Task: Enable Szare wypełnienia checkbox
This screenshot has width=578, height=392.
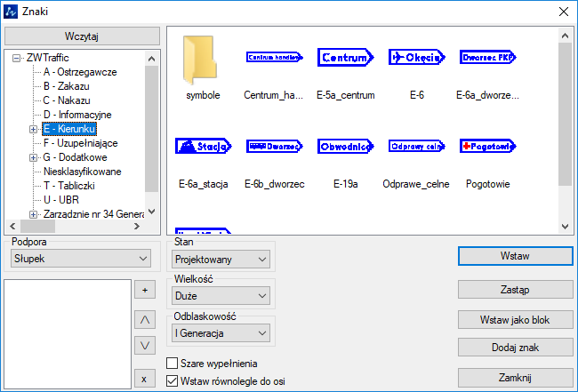Action: (x=173, y=364)
